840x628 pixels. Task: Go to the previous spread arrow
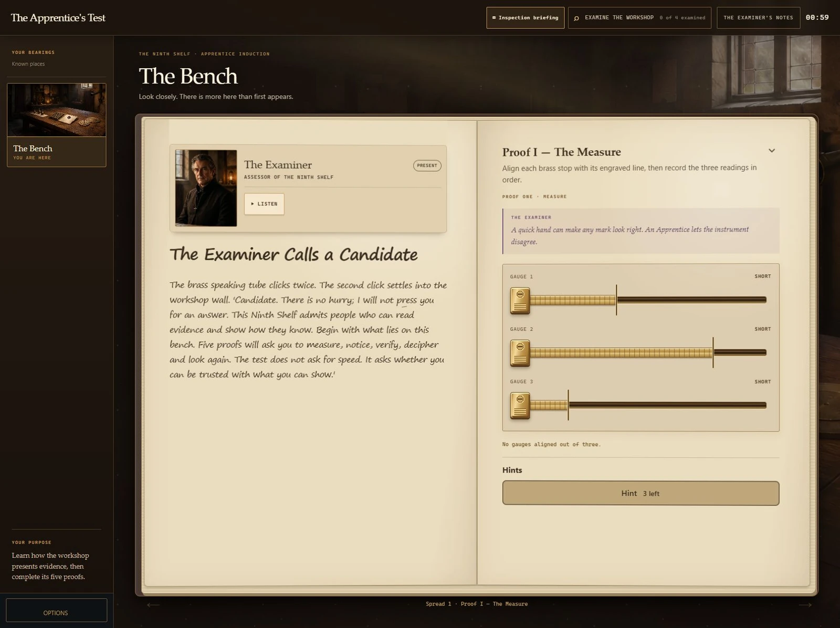(x=153, y=604)
